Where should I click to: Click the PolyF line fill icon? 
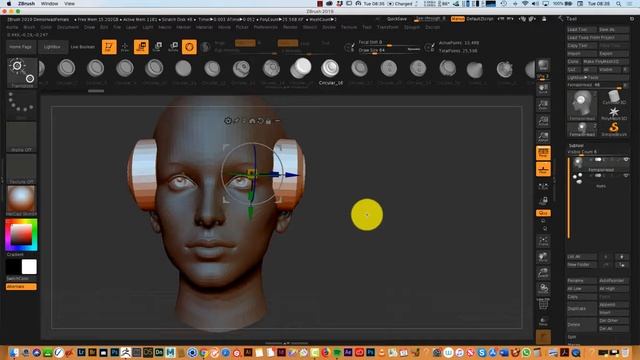(543, 304)
